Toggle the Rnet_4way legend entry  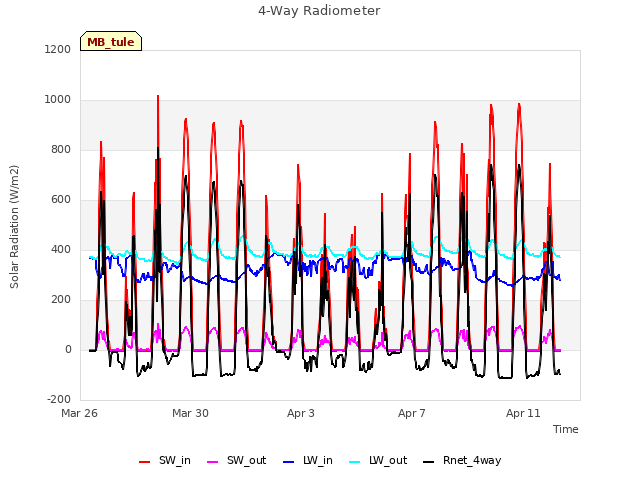pyautogui.click(x=462, y=461)
